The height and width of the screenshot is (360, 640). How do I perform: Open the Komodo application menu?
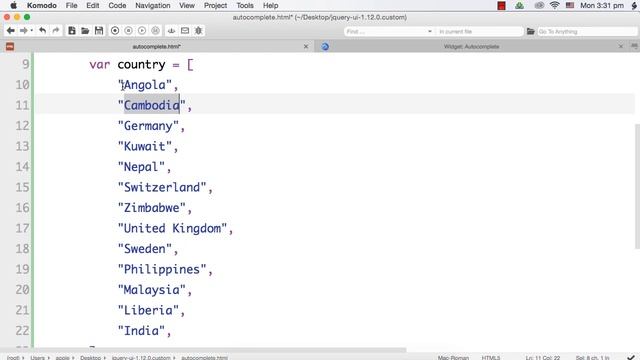coord(42,5)
